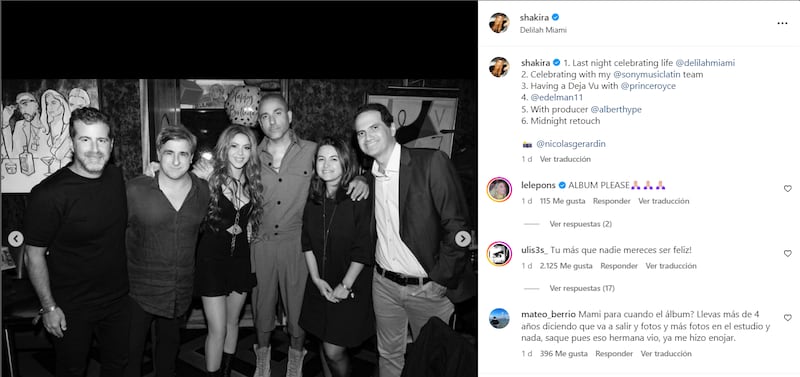Go to the previous photo with left arrow
This screenshot has height=377, width=800.
[x=16, y=239]
